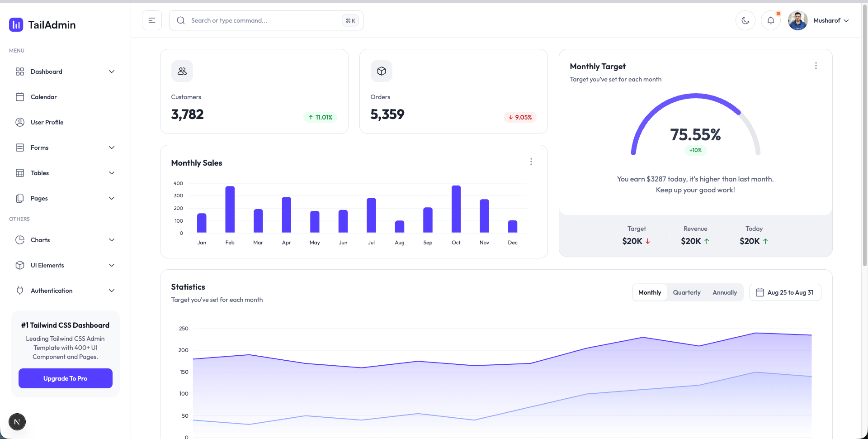The image size is (868, 439).
Task: Expand the Dashboard menu chevron
Action: click(112, 72)
